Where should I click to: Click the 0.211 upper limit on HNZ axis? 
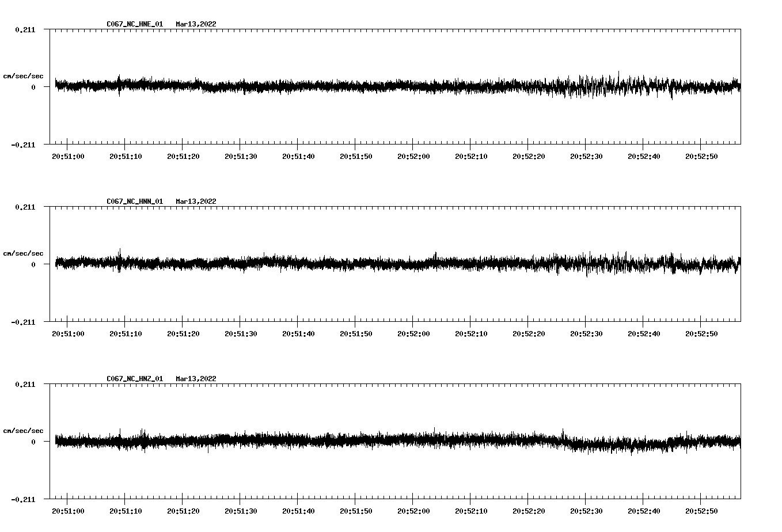pyautogui.click(x=25, y=385)
